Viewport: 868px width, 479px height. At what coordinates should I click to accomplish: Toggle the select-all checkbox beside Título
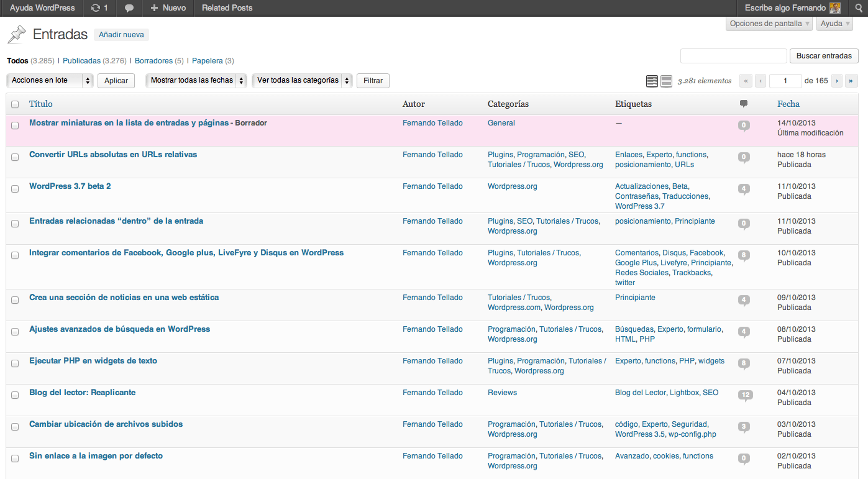15,104
